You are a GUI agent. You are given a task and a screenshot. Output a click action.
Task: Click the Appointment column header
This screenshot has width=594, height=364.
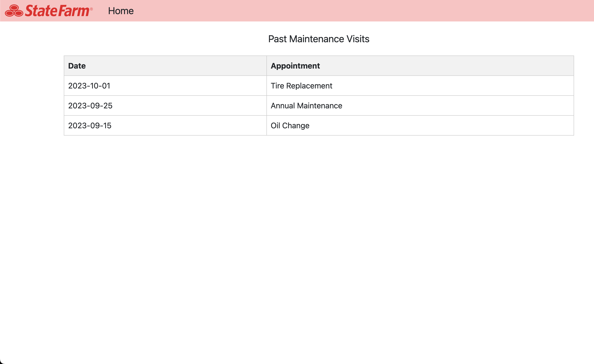tap(295, 66)
